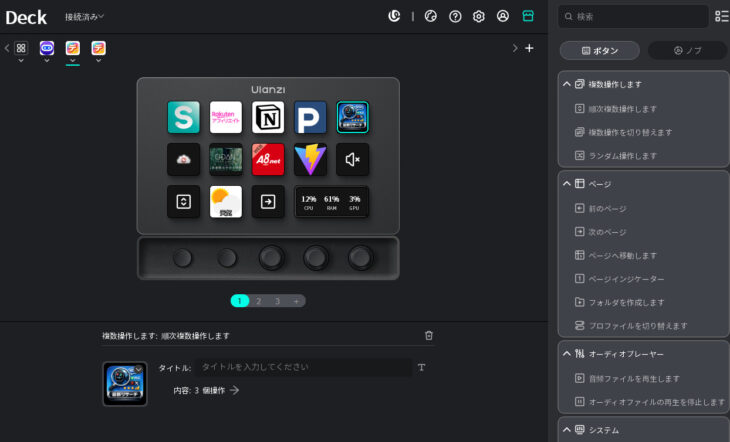730x442 pixels.
Task: Select the up-down arrows key in bottom row
Action: [x=183, y=202]
